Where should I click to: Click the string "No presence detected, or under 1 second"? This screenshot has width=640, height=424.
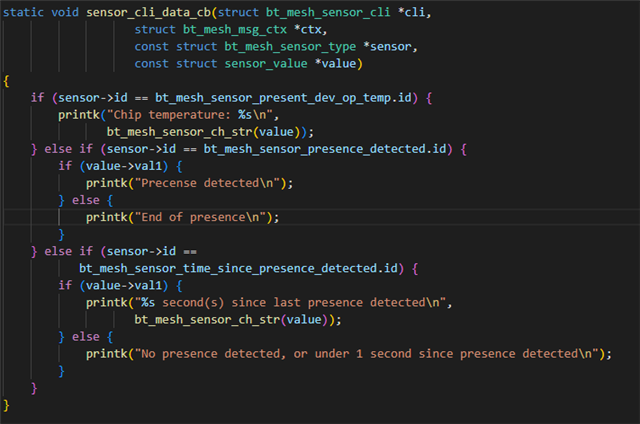(273, 354)
